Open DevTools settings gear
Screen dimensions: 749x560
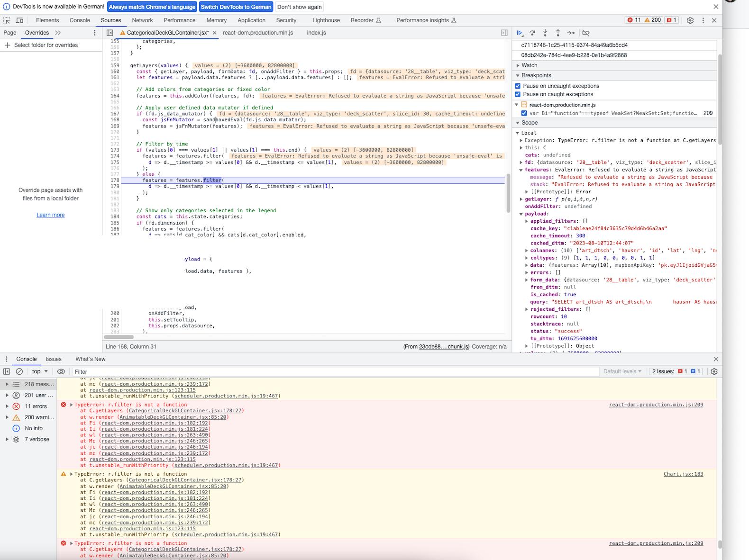690,20
